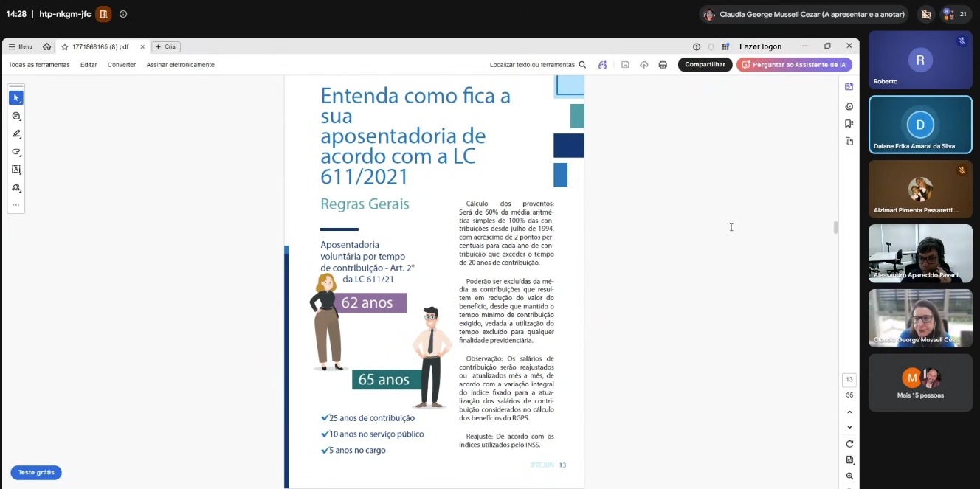Select the text box tool
This screenshot has width=980, height=489.
(x=15, y=170)
